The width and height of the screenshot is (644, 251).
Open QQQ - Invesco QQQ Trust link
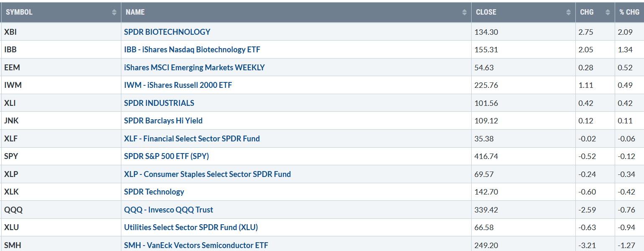(169, 210)
